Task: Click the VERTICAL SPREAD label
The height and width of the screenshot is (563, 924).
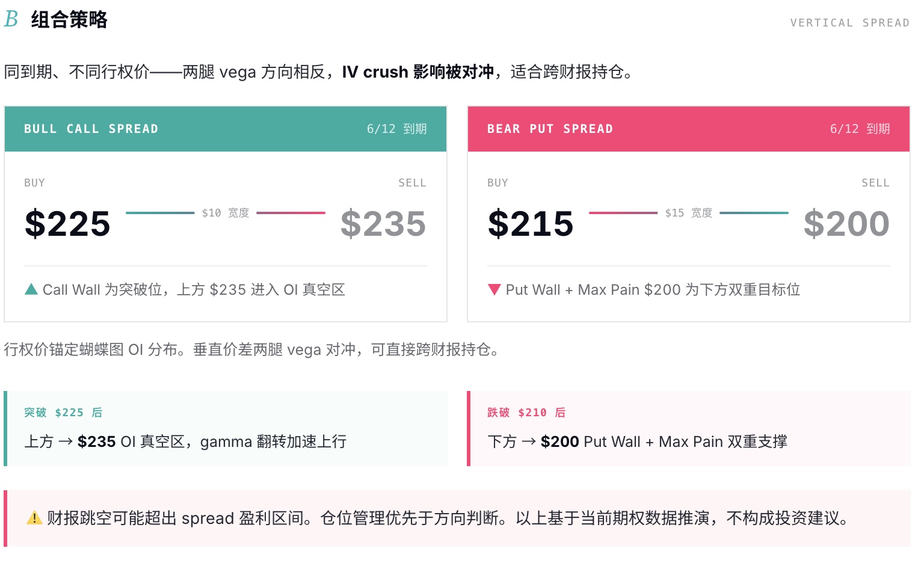Action: [x=849, y=23]
